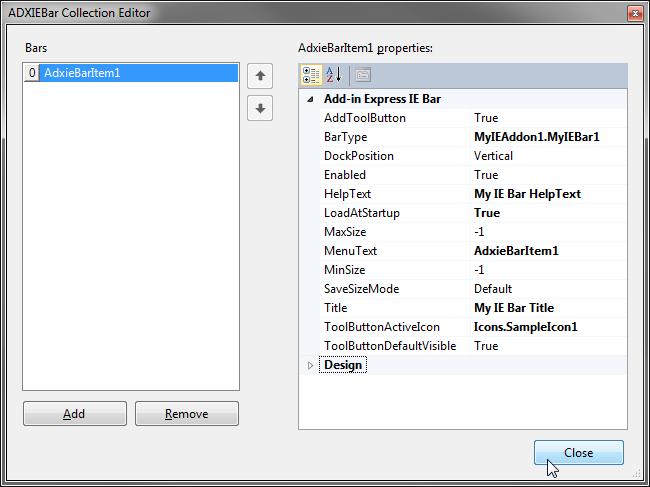Select the ToolButtonActiveIcon property name
Screen dimensions: 650x487
click(382, 327)
